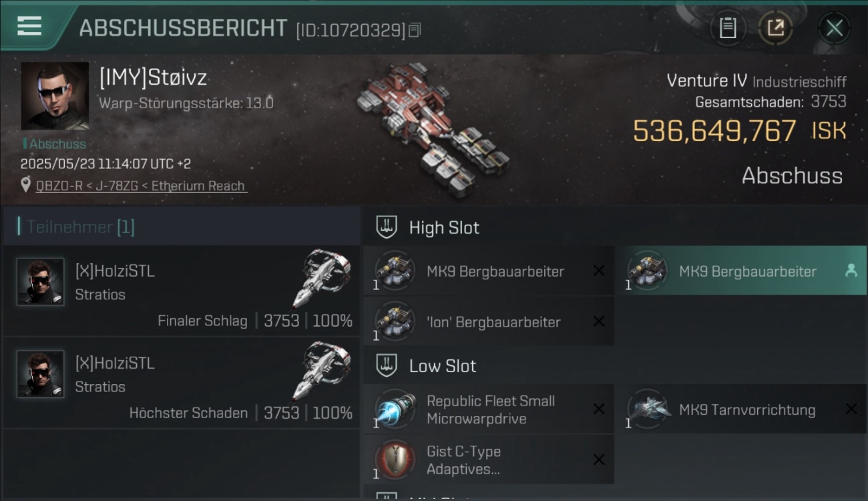Click the Venture IV ship image
This screenshot has width=868, height=501.
pyautogui.click(x=433, y=129)
